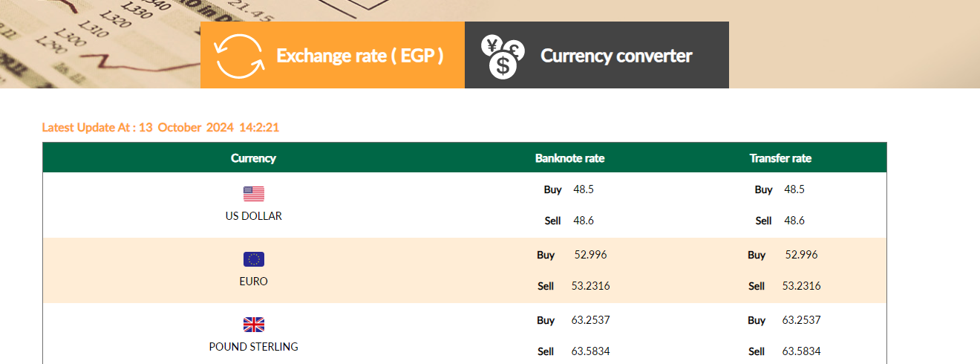980x364 pixels.
Task: Switch to the Currency converter tab
Action: click(616, 56)
